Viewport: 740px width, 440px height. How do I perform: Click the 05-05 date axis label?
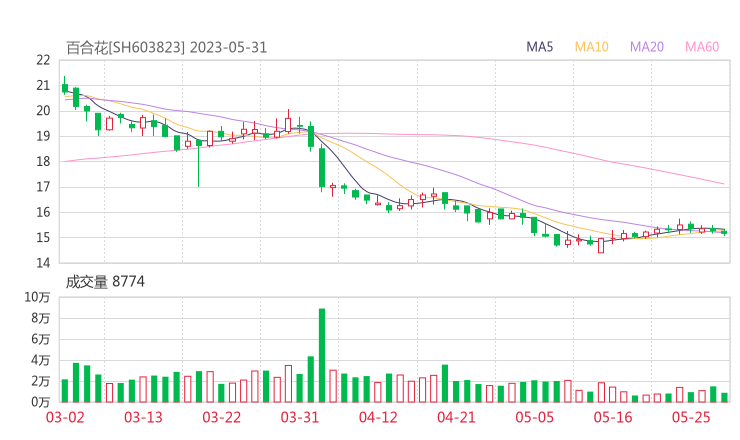534,417
